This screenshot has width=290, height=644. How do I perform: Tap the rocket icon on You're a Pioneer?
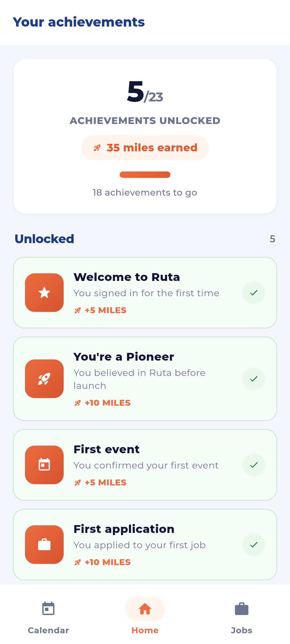click(44, 379)
